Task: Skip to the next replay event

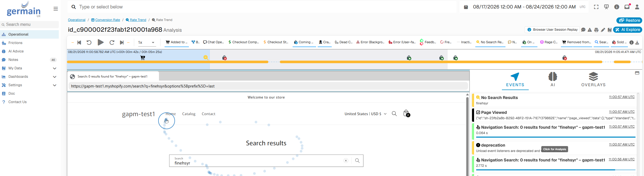Action: coord(122,42)
